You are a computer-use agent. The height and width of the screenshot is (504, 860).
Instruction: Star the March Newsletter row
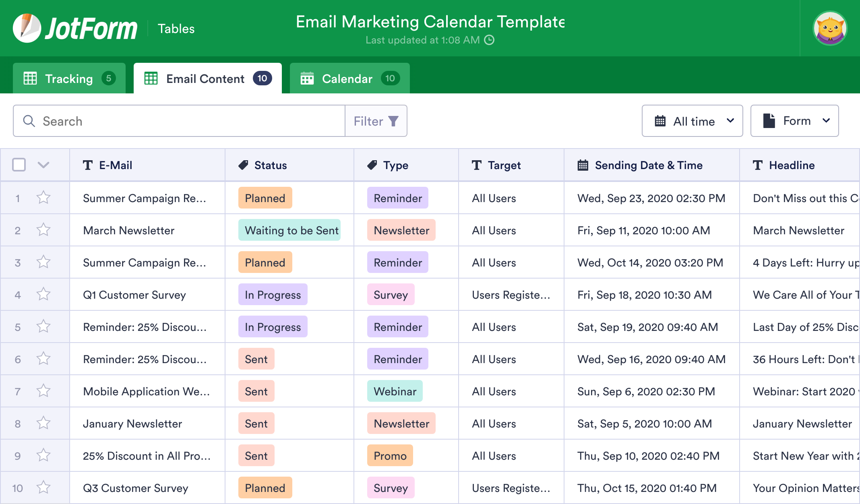tap(43, 230)
